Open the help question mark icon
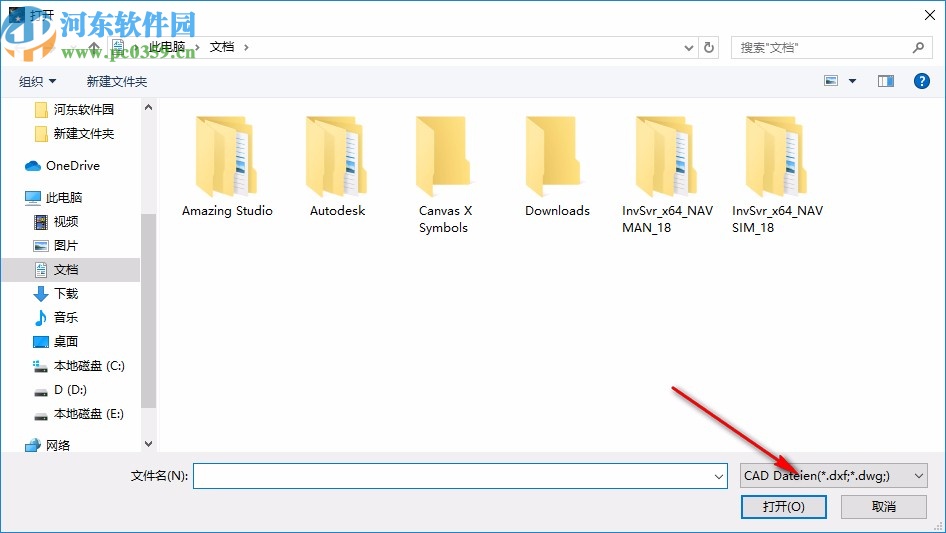 [x=921, y=81]
